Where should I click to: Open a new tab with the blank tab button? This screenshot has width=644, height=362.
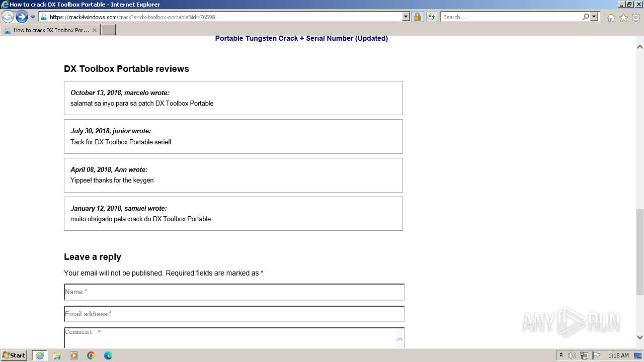point(108,30)
